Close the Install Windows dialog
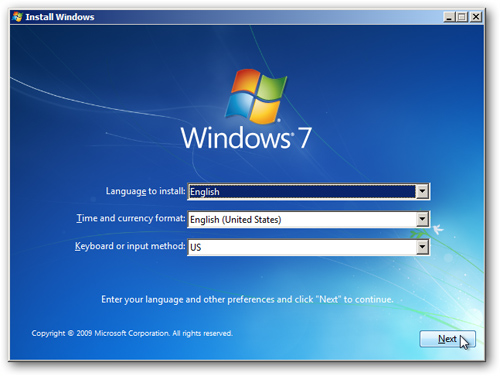The width and height of the screenshot is (500, 376). pos(476,17)
